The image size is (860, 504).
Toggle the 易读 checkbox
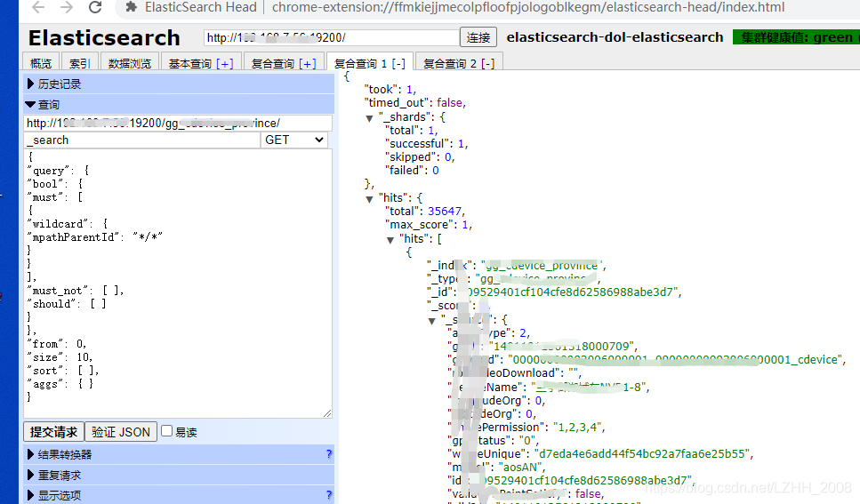166,431
